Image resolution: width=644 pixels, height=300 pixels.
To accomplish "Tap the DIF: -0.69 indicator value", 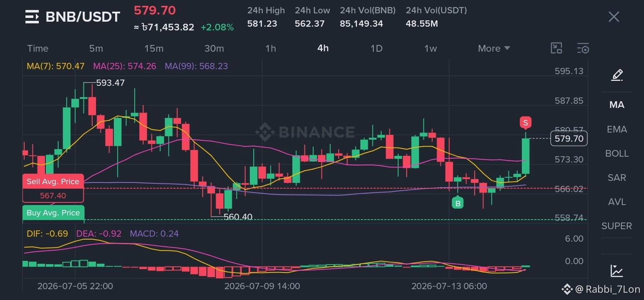I will pyautogui.click(x=47, y=233).
